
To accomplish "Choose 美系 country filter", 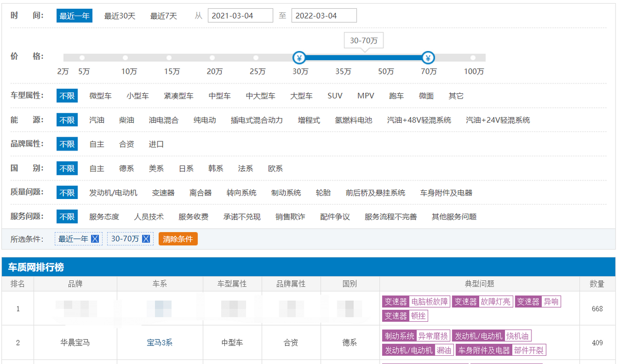I will [x=156, y=169].
